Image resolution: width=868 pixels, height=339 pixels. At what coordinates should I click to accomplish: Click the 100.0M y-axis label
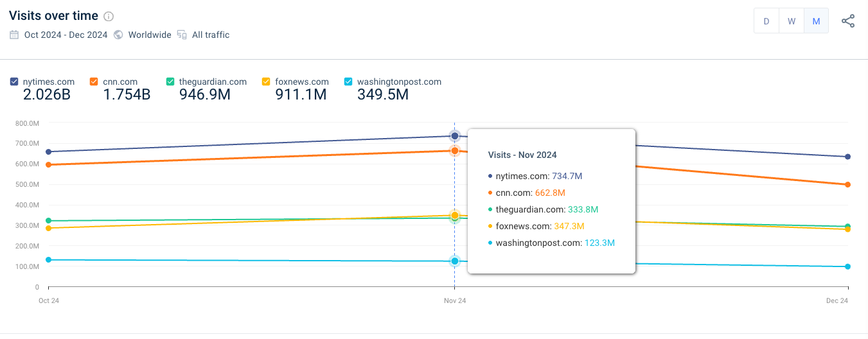coord(28,266)
